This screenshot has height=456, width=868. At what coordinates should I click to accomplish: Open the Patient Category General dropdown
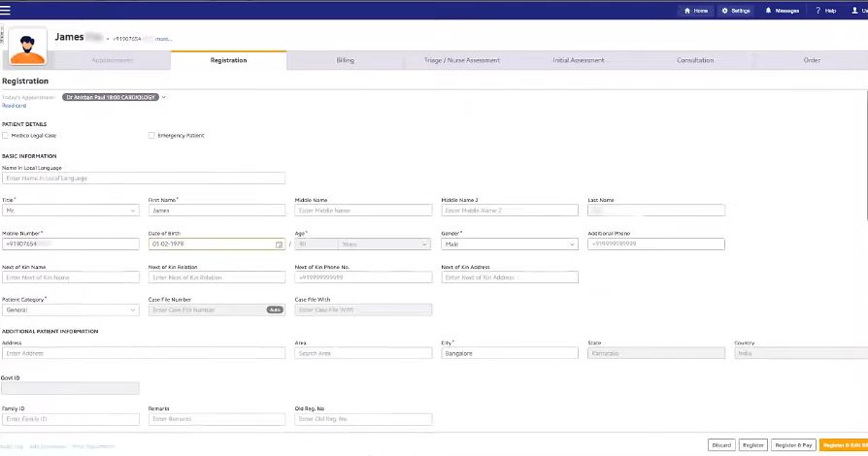[x=70, y=309]
